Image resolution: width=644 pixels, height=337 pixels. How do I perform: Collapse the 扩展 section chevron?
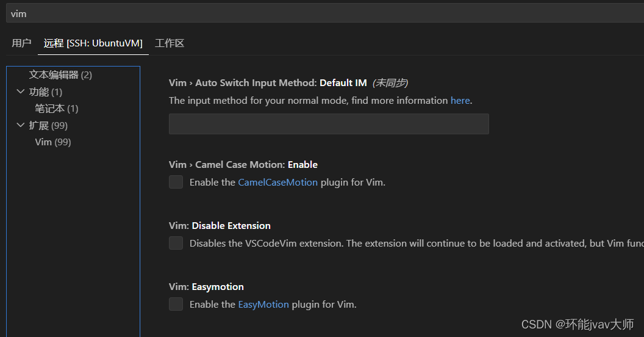21,125
